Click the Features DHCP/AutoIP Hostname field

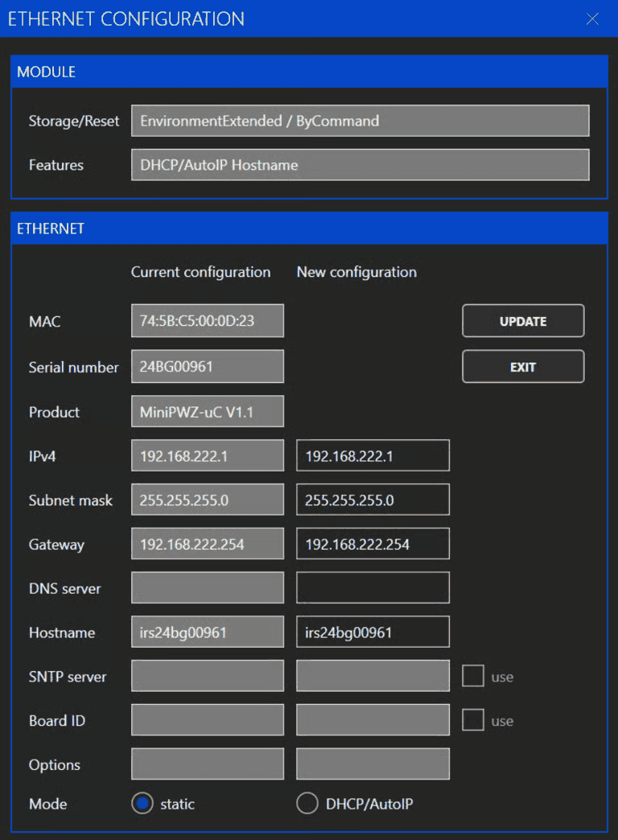tap(360, 164)
